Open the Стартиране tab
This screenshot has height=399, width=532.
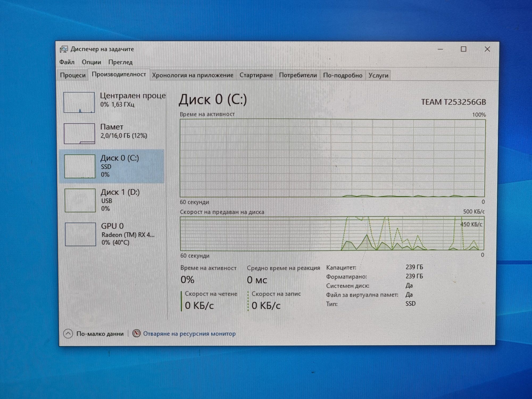[x=256, y=75]
